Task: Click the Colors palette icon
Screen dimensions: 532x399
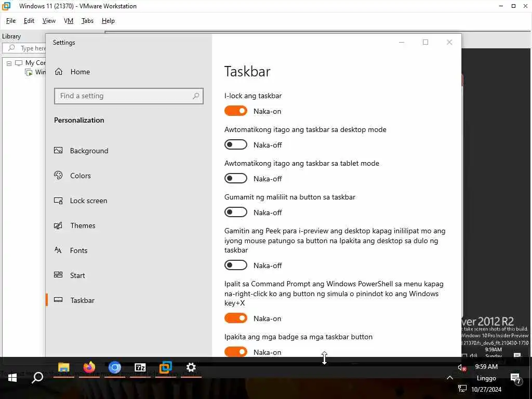Action: pyautogui.click(x=58, y=175)
